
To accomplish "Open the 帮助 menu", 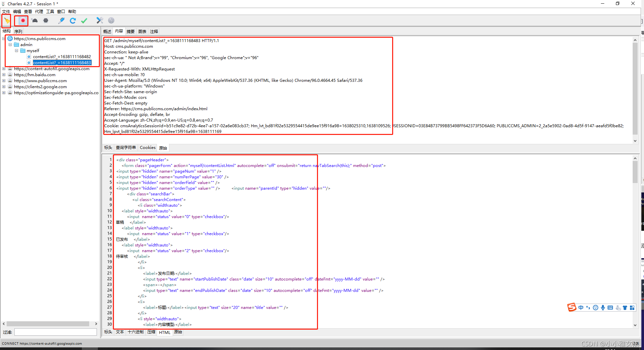I will tap(72, 12).
